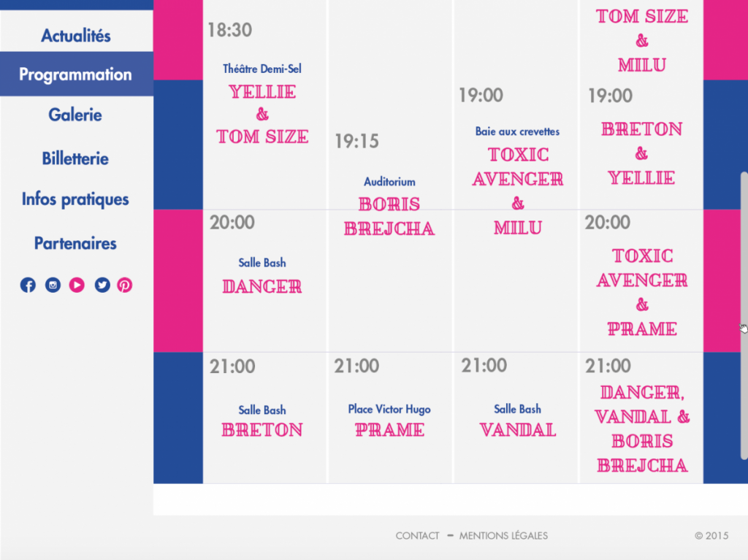Image resolution: width=748 pixels, height=560 pixels.
Task: Open the YouTube play icon
Action: tap(77, 285)
